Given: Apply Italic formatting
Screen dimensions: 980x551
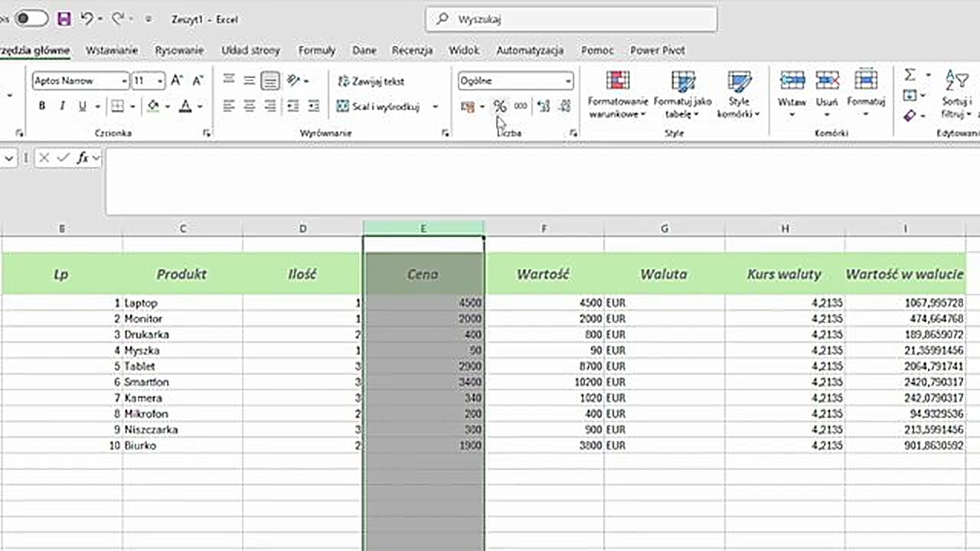Looking at the screenshot, I should 61,106.
